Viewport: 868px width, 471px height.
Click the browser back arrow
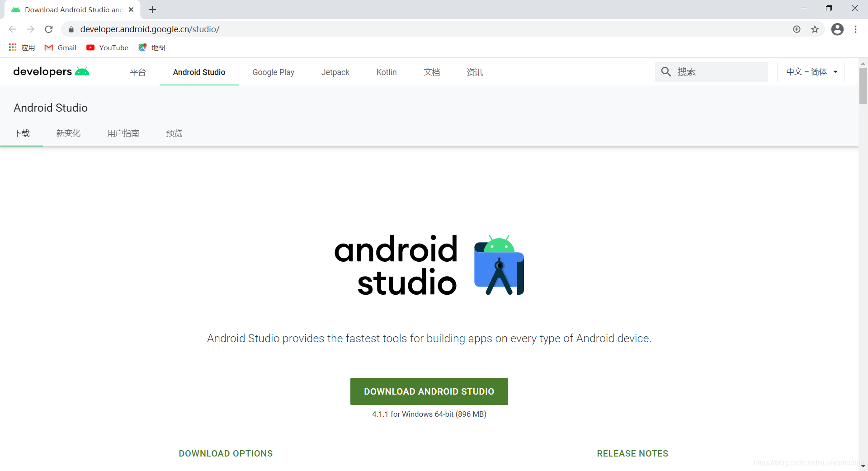click(13, 29)
